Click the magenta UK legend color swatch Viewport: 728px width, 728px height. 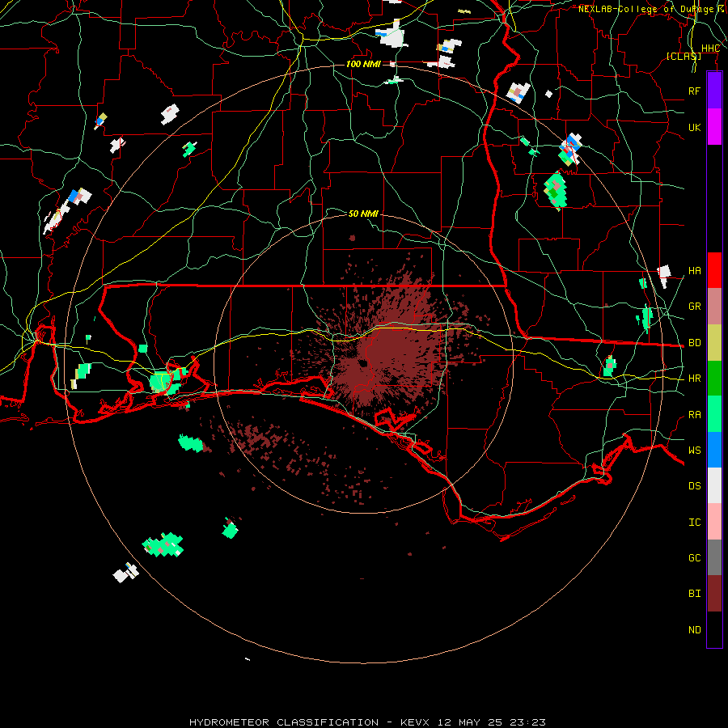point(714,127)
